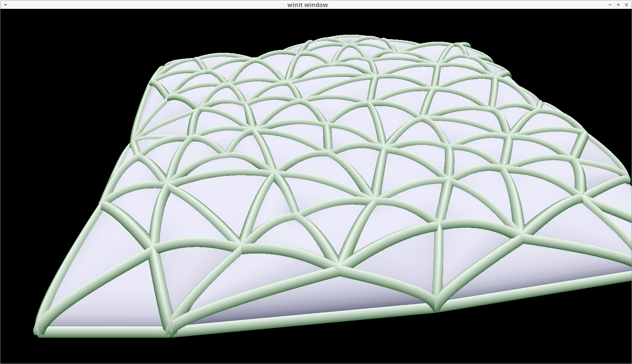
Task: Click the mesh's far-left back corner
Action: click(x=160, y=69)
